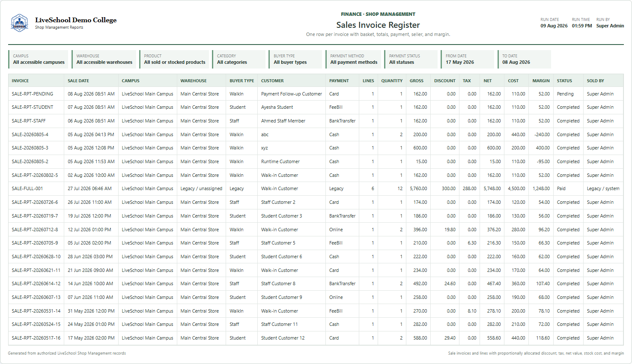Click sale date '05 Aug 2026 04:13 PM'
This screenshot has width=632, height=364.
coord(91,134)
